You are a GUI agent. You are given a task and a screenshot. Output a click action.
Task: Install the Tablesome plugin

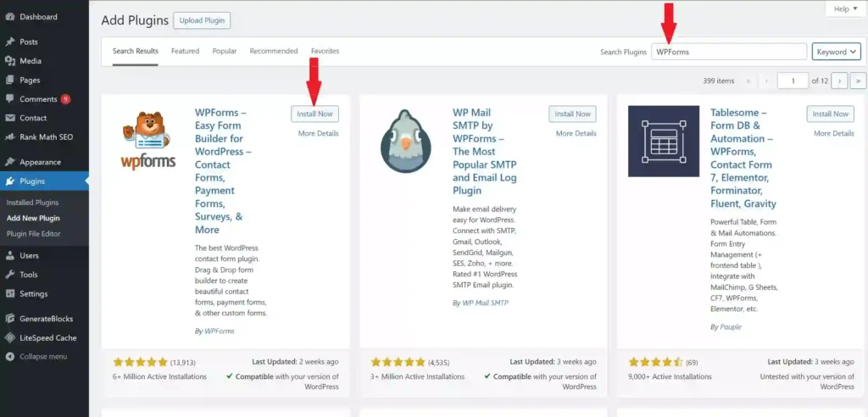click(x=831, y=114)
